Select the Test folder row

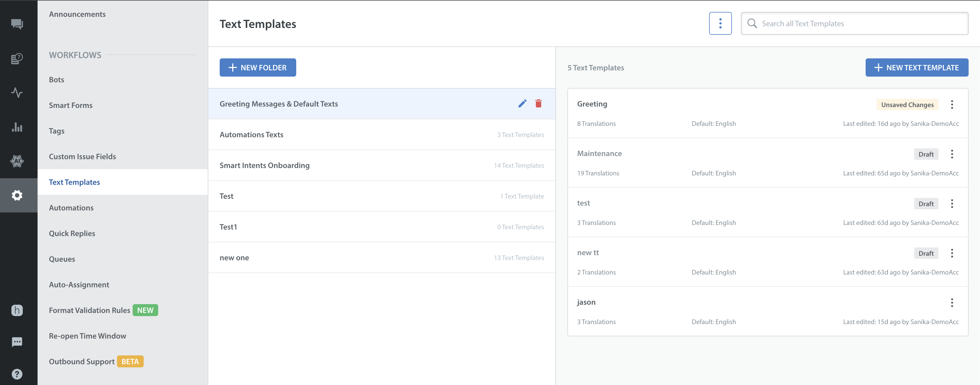[x=382, y=196]
